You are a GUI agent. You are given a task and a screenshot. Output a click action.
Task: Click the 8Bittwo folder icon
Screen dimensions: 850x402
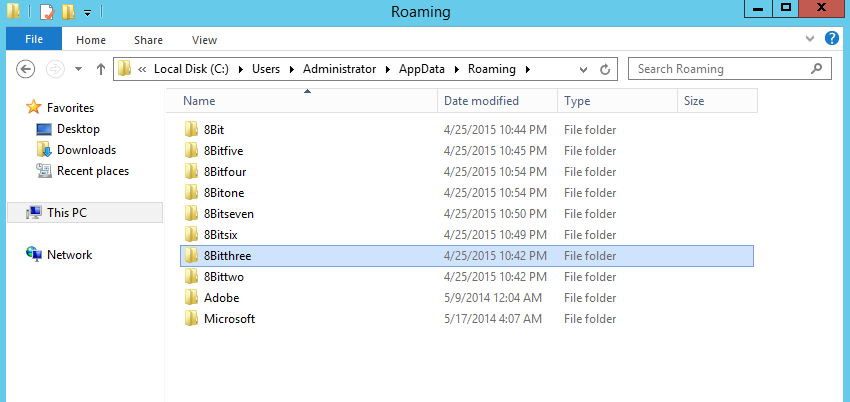(191, 276)
